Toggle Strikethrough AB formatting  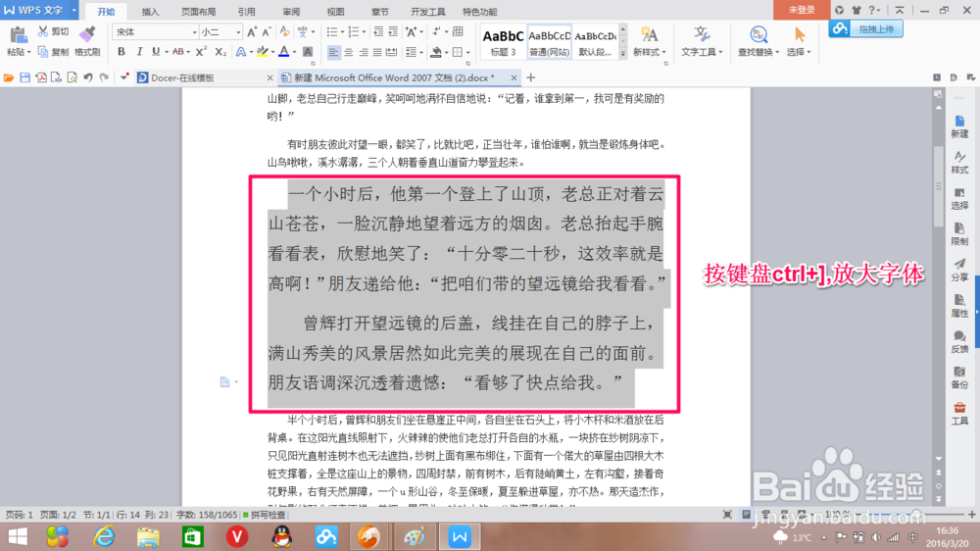pyautogui.click(x=177, y=52)
